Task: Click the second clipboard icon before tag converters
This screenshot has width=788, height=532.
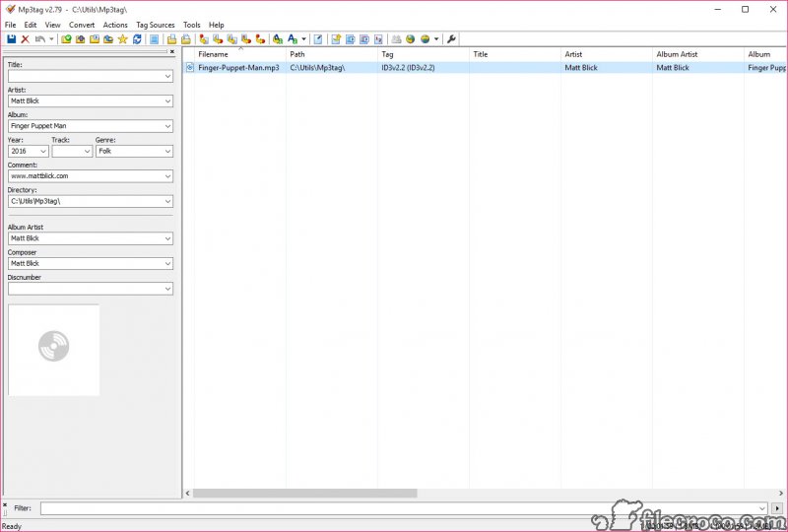Action: tap(186, 38)
